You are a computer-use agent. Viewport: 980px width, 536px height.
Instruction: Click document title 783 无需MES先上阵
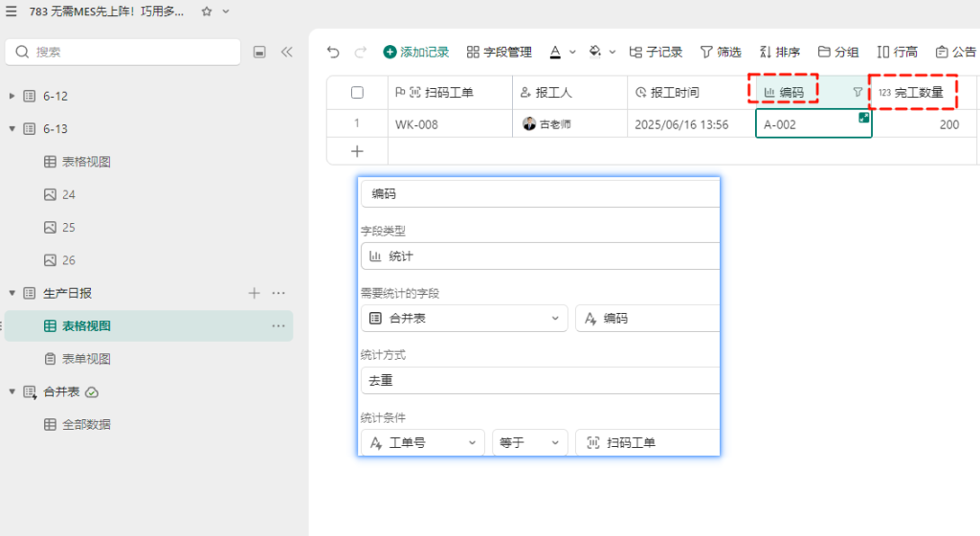tap(106, 11)
